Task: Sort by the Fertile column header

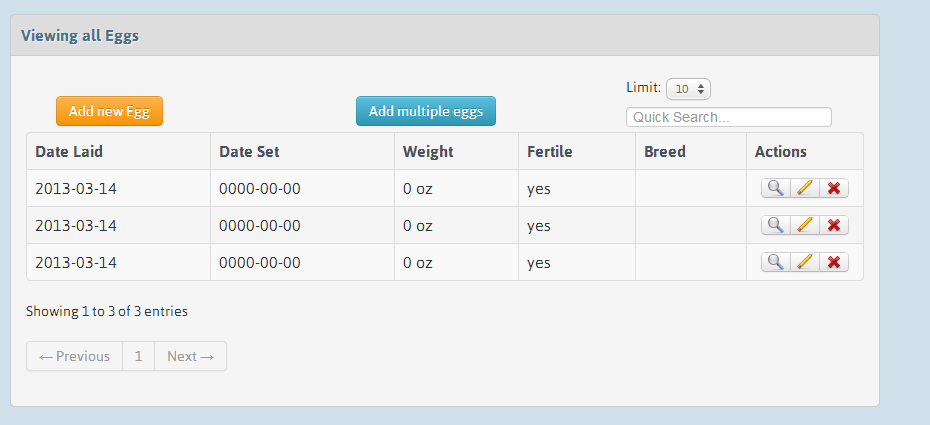Action: [x=550, y=152]
